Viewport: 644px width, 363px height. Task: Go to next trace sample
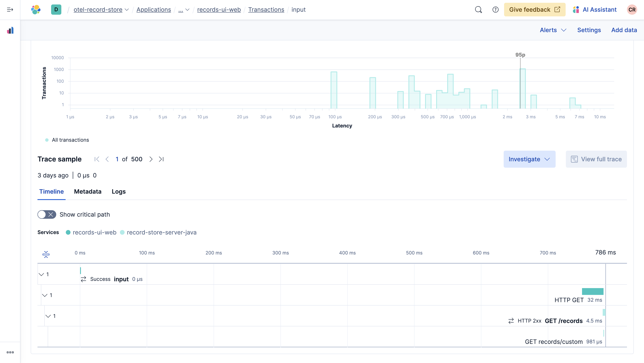tap(151, 159)
